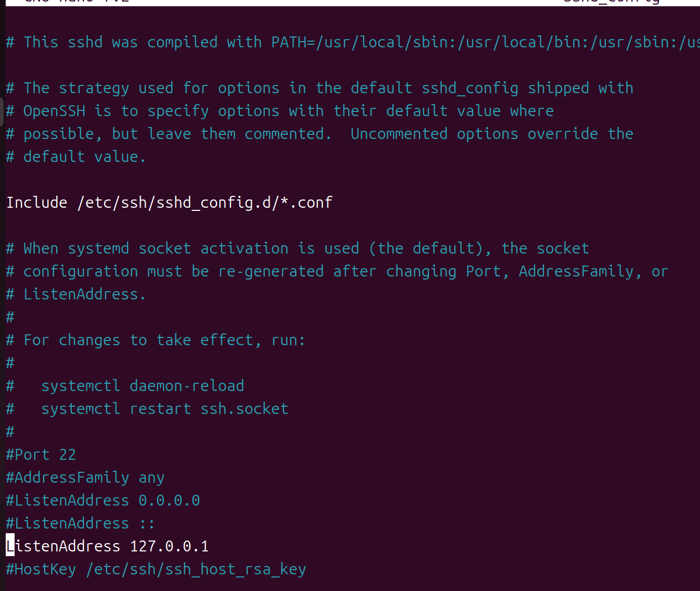This screenshot has width=700, height=591.
Task: Click the systemctl daemon-reload comment
Action: [x=143, y=386]
